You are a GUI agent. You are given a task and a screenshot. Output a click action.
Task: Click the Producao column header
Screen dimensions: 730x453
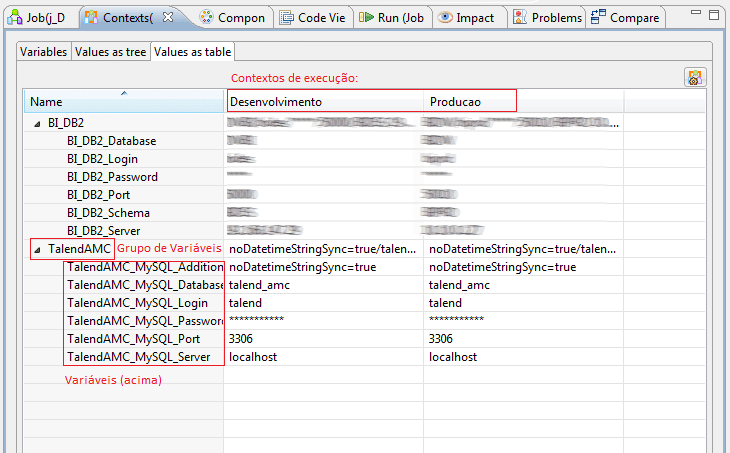pos(470,102)
